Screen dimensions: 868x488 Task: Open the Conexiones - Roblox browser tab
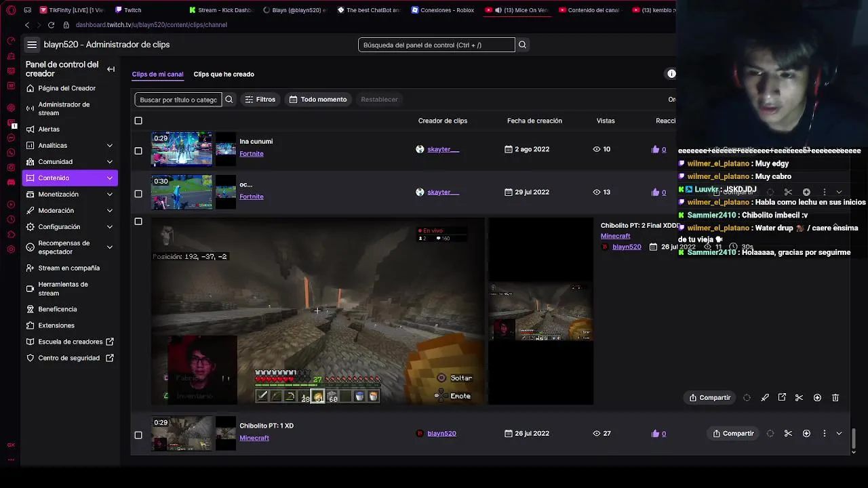442,10
